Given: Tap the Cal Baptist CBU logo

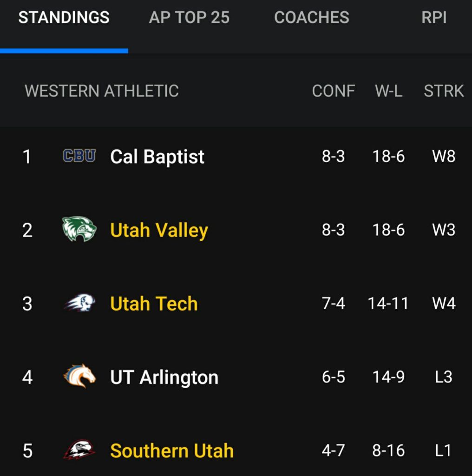Looking at the screenshot, I should [x=79, y=156].
